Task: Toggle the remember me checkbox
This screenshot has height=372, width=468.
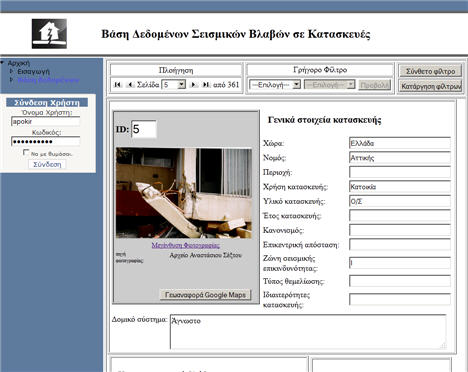Action: click(x=26, y=152)
